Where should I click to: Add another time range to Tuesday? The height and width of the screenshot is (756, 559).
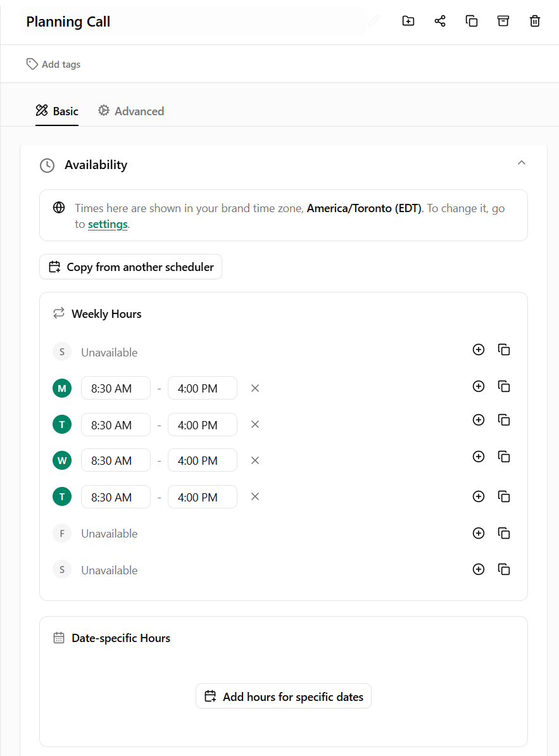(x=479, y=420)
